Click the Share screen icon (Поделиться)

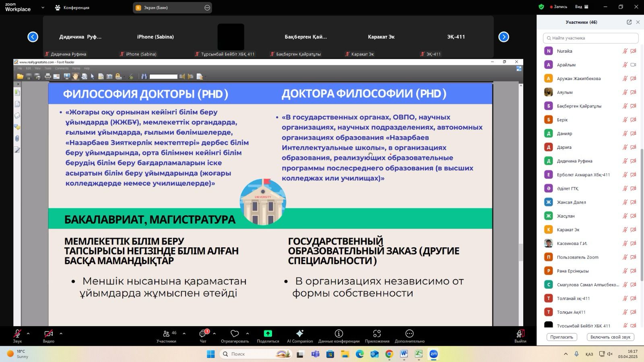[268, 334]
